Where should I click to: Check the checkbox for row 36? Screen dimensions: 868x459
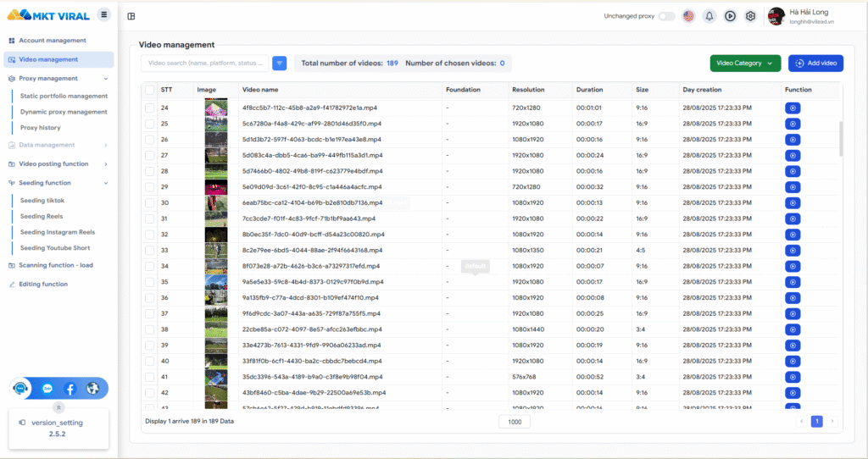click(149, 297)
